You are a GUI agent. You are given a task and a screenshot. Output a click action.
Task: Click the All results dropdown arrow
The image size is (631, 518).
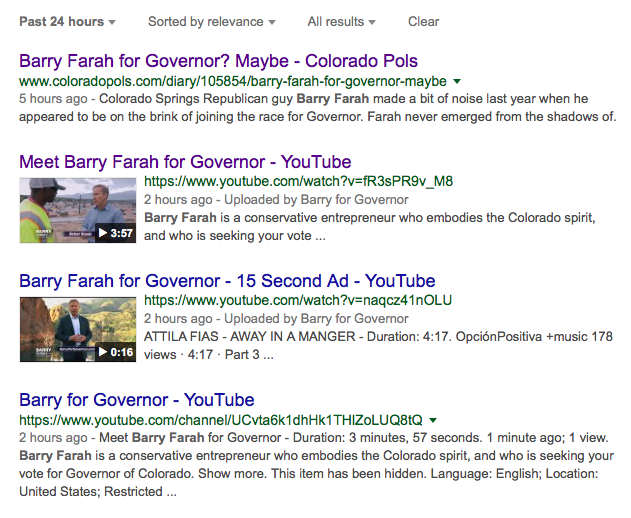coord(373,22)
